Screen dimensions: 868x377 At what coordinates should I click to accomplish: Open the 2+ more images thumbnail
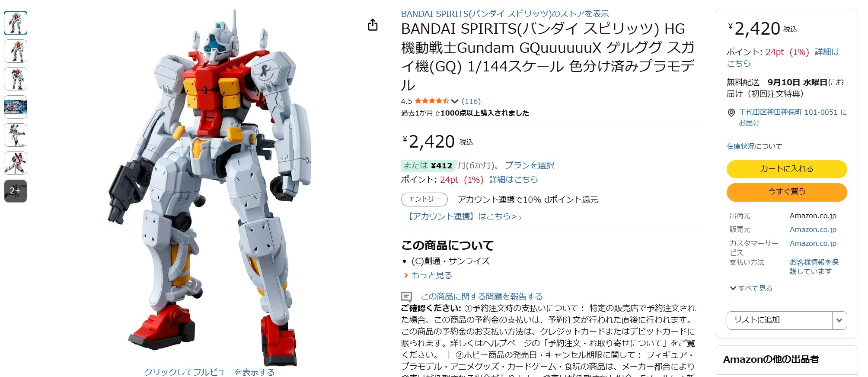click(x=16, y=191)
